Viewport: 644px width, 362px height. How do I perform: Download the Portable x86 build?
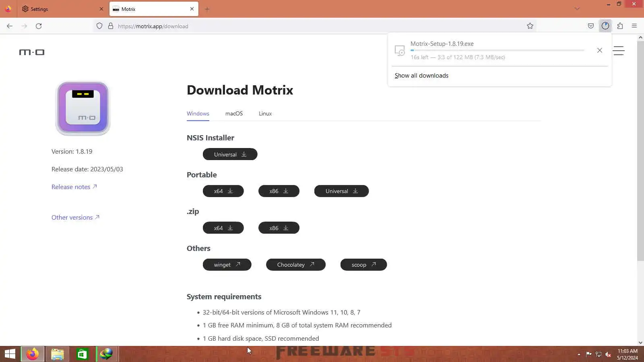[x=279, y=191]
